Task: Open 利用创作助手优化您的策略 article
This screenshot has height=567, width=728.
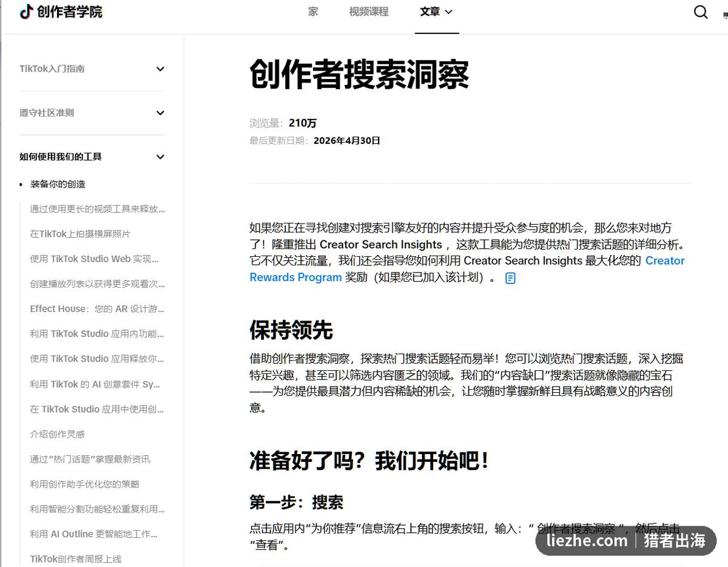Action: [x=85, y=484]
